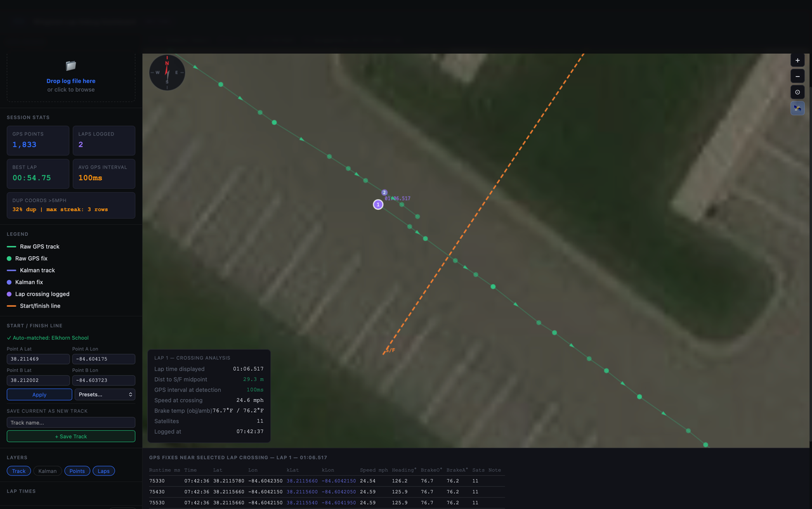Screen dimensions: 812x509
Task: Focus the Track name input
Action: tap(71, 422)
